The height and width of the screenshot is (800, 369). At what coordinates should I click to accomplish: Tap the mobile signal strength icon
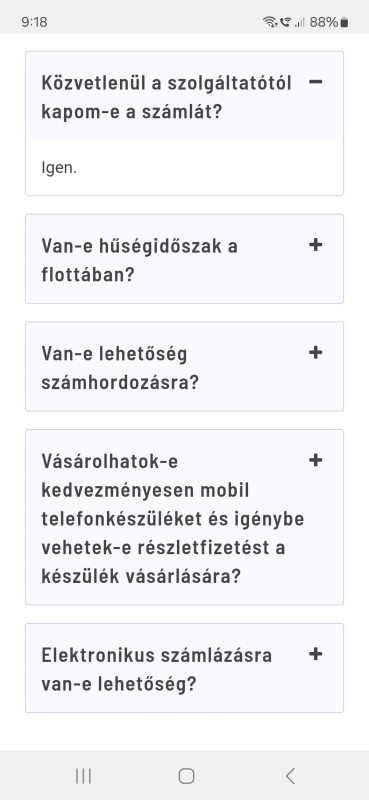pos(300,22)
